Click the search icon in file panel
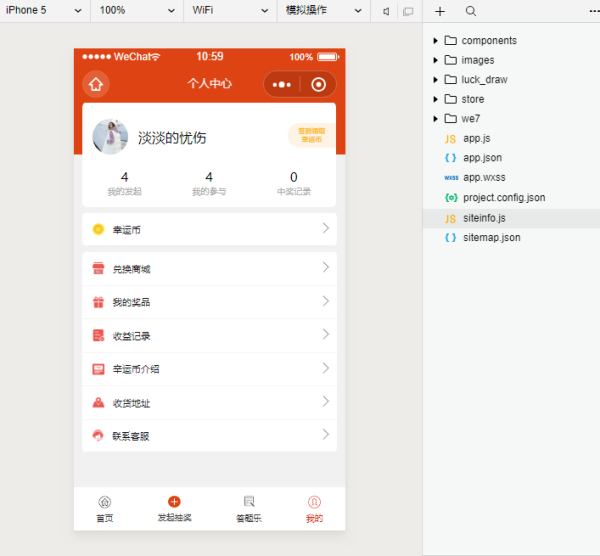 coord(470,11)
